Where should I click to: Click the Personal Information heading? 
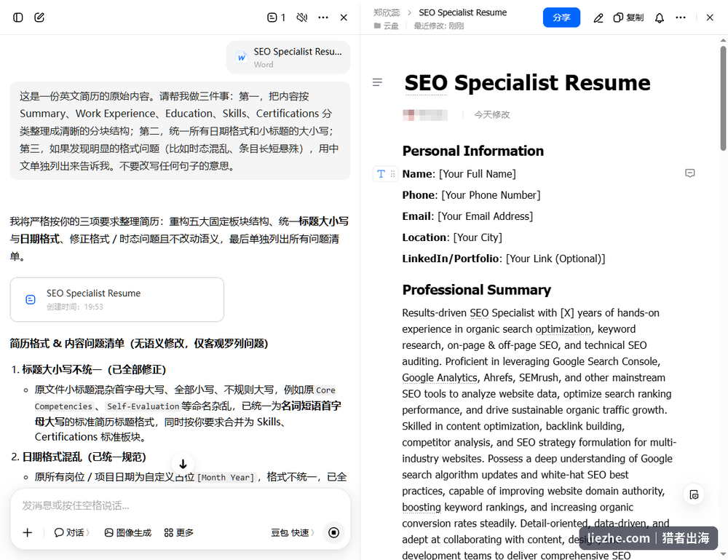point(472,151)
